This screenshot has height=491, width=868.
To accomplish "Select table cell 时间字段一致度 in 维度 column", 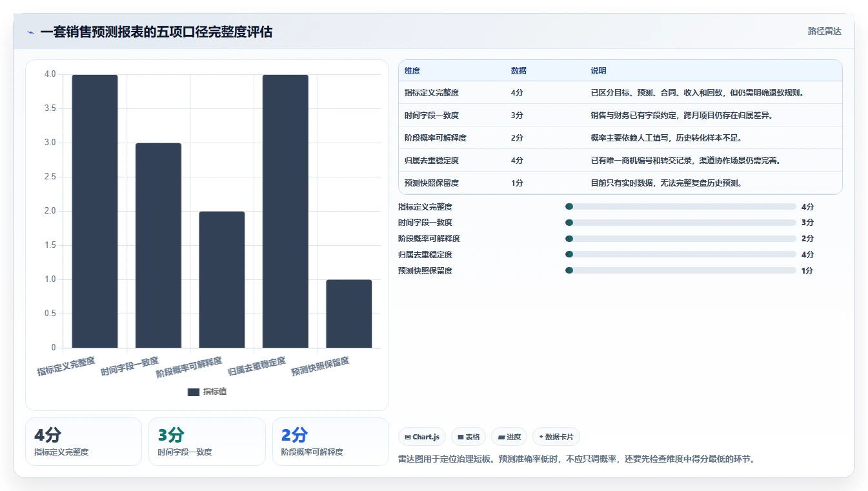I will pos(432,115).
